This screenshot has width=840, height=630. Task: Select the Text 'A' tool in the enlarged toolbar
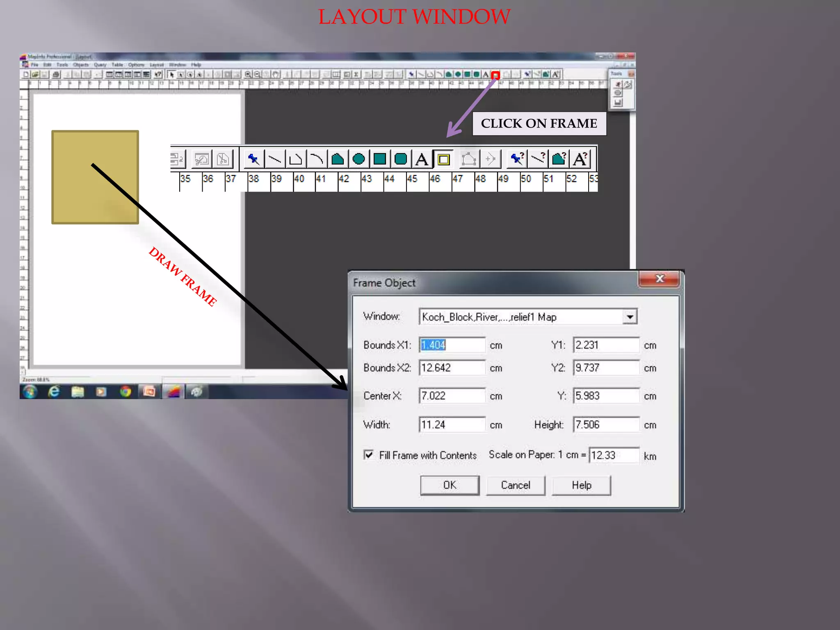coord(422,159)
